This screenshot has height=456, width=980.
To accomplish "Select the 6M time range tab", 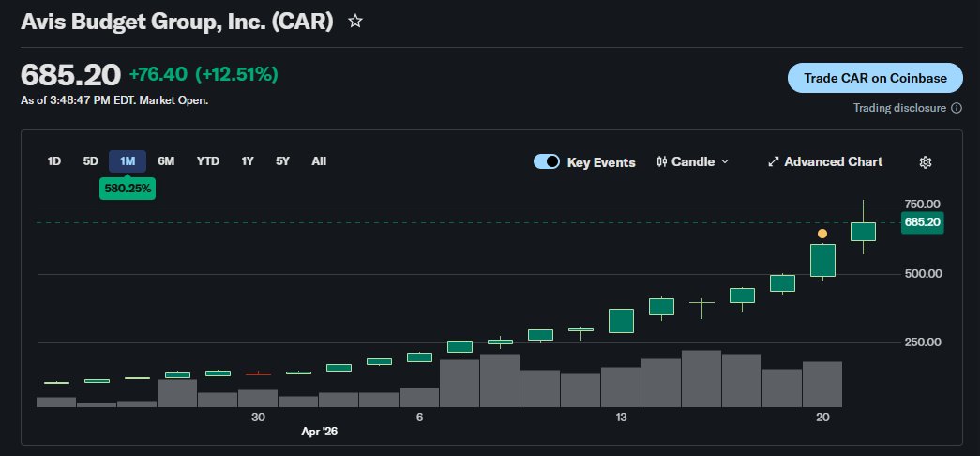I will (x=166, y=161).
